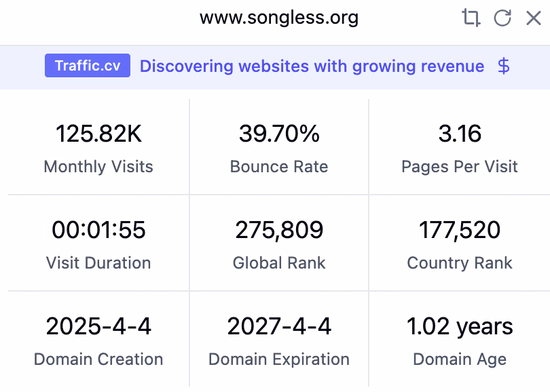
Task: Click the 39.70% bounce rate value
Action: (279, 134)
